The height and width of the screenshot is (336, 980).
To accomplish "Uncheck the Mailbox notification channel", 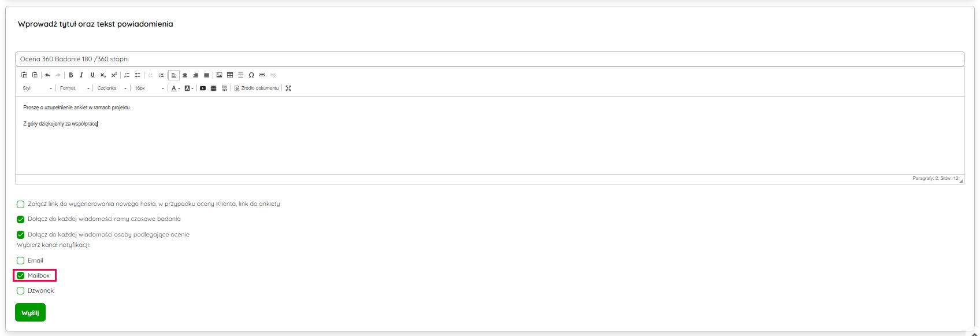I will point(21,276).
